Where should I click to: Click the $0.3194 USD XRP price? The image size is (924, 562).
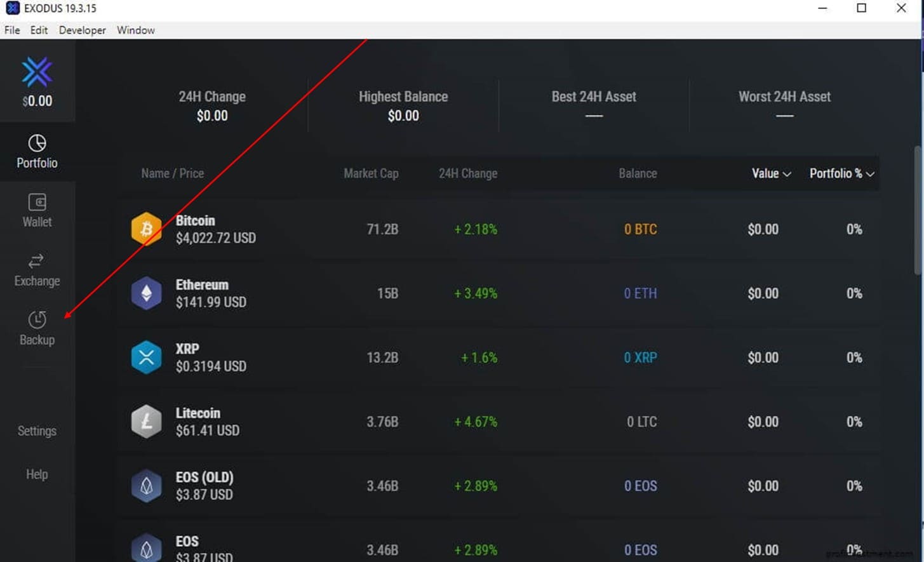[211, 366]
